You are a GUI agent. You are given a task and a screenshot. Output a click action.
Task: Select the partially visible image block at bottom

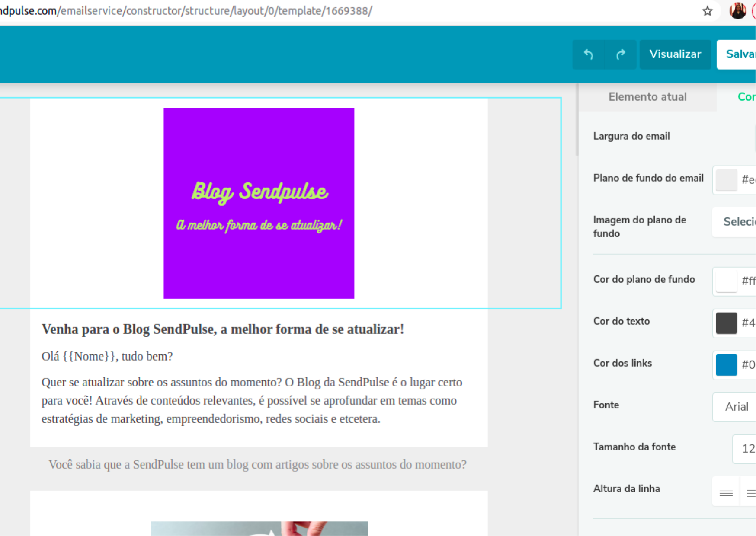tap(259, 528)
